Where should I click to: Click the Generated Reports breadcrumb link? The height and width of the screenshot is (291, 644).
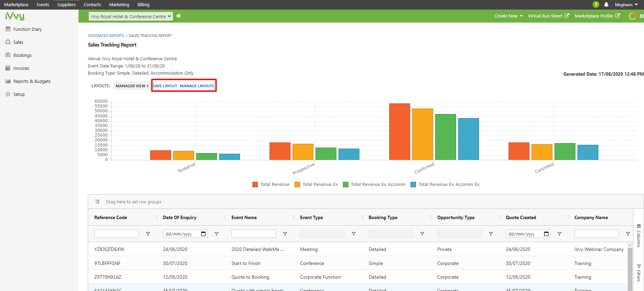tap(106, 36)
